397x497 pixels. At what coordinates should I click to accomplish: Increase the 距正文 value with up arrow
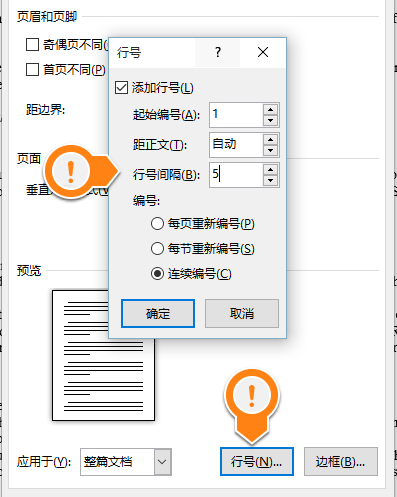point(270,139)
